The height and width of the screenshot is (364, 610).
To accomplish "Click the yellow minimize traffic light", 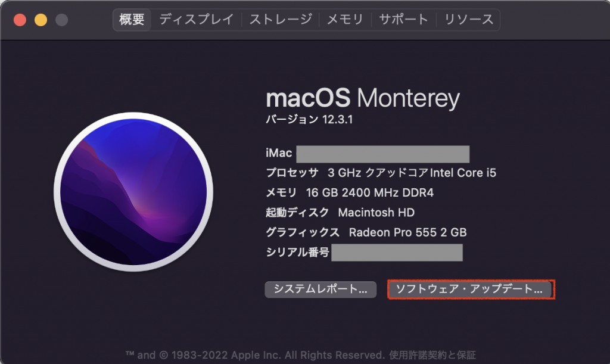I will tap(41, 19).
